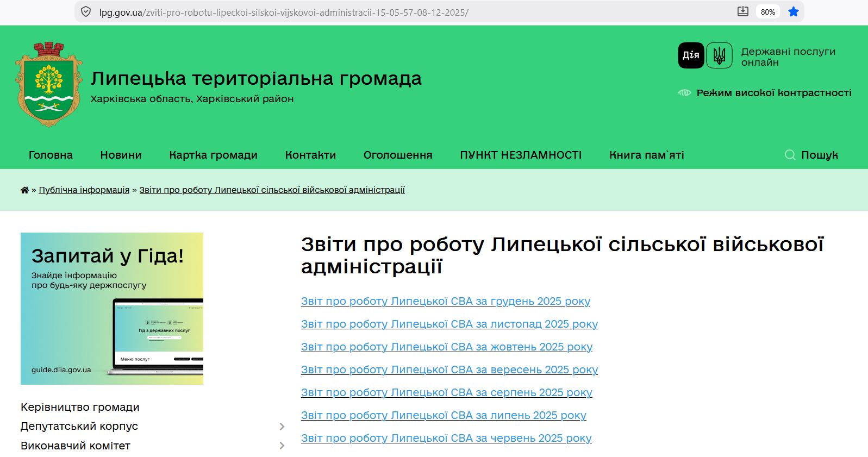
Task: Open Публічна інформація breadcrumb link
Action: [x=84, y=190]
